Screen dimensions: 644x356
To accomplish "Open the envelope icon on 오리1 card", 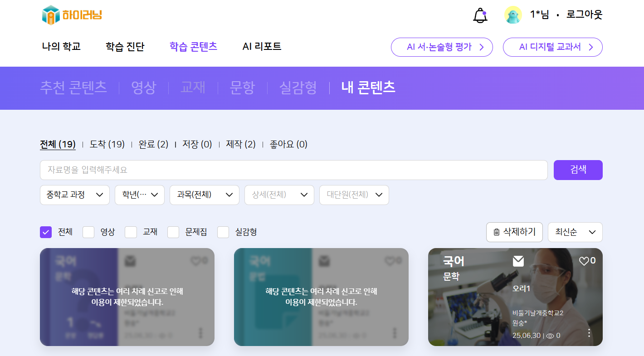I will coord(518,261).
